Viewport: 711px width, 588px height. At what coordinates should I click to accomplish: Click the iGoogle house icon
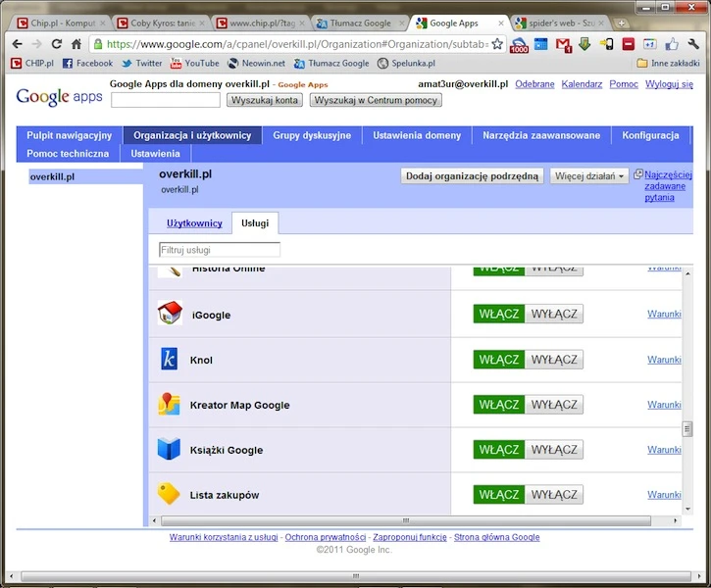pos(170,313)
